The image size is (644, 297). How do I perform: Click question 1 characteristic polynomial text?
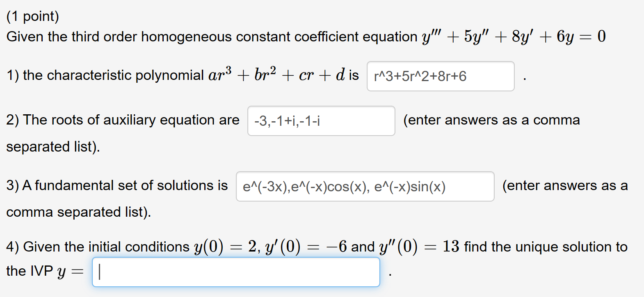tap(103, 75)
